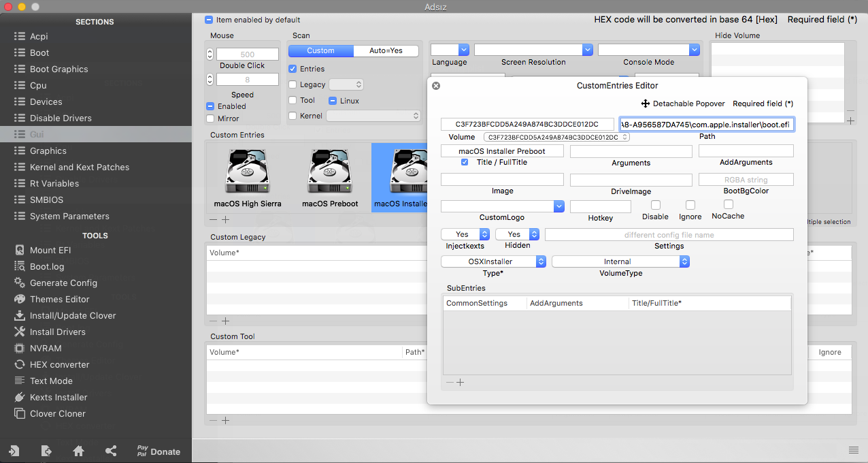The width and height of the screenshot is (868, 463).
Task: Click the share icon in bottom bar
Action: tap(111, 451)
